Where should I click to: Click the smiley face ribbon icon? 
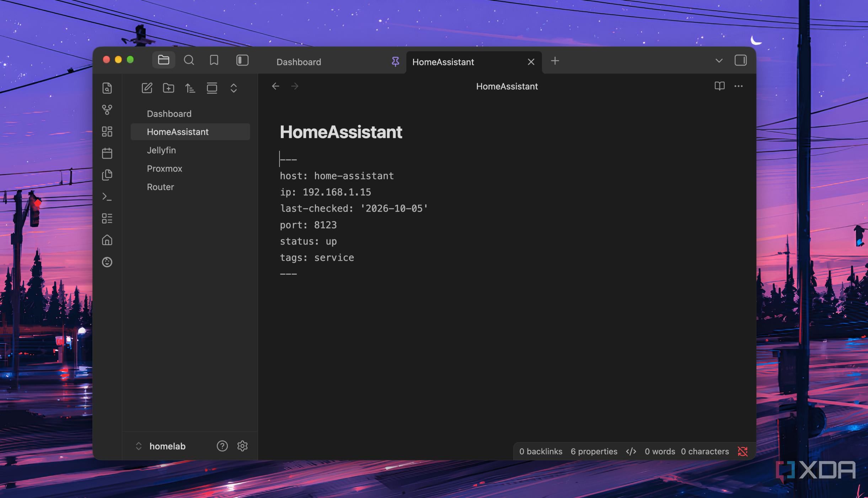coord(107,262)
